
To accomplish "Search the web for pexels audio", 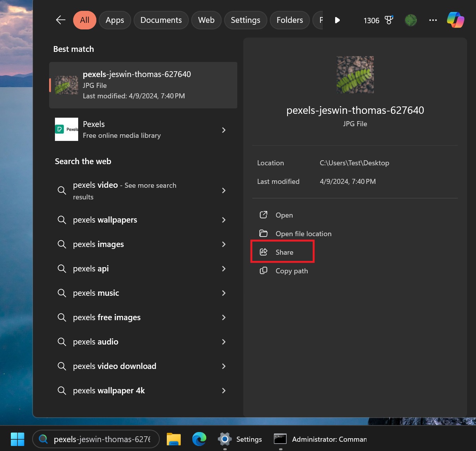I will (x=143, y=342).
